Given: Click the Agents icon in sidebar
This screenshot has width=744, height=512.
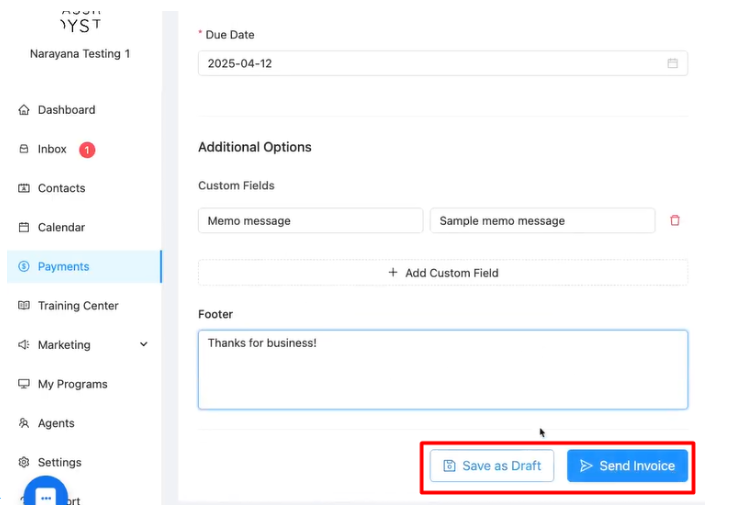Looking at the screenshot, I should (24, 424).
